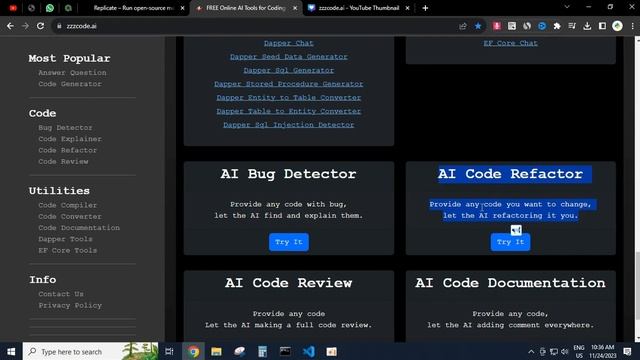Image resolution: width=640 pixels, height=360 pixels.
Task: Open Code Review sidebar link
Action: [x=63, y=162]
